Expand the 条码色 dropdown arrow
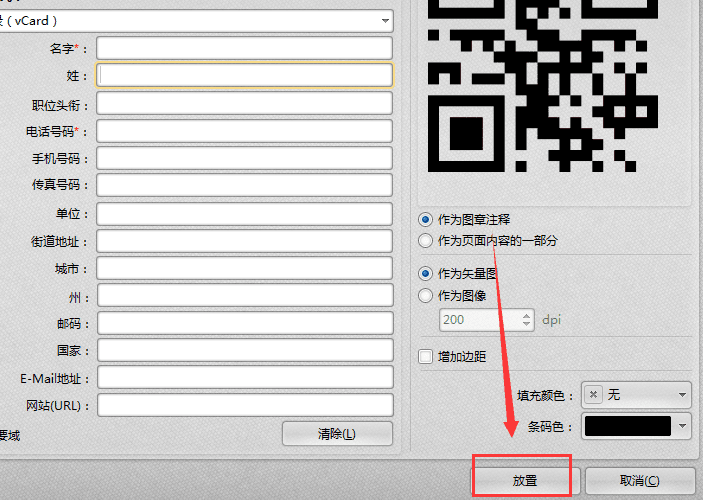 pos(682,426)
